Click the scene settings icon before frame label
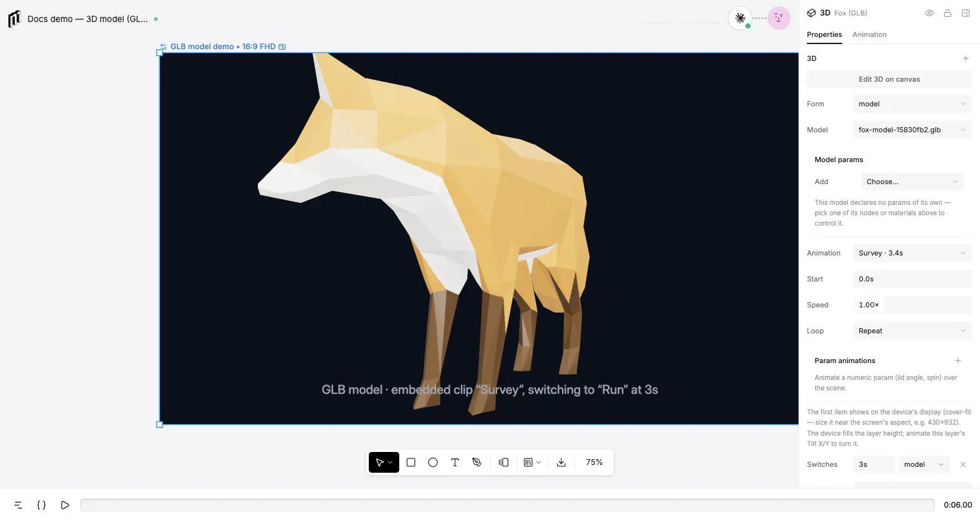This screenshot has width=980, height=522. tap(163, 47)
